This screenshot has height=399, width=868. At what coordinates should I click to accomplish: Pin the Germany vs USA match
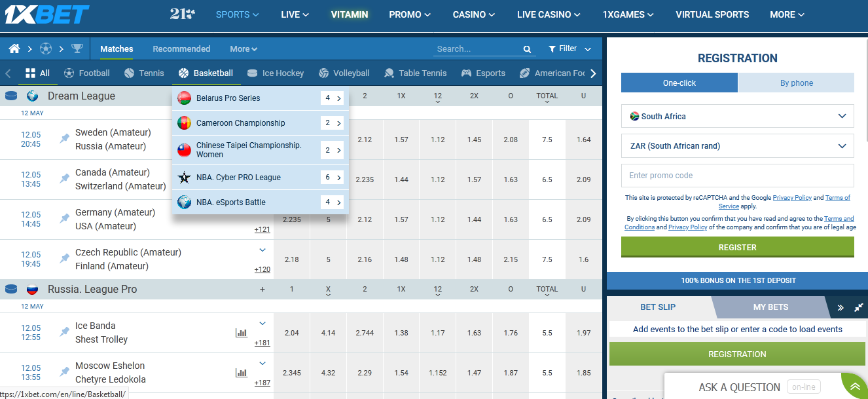coord(64,218)
